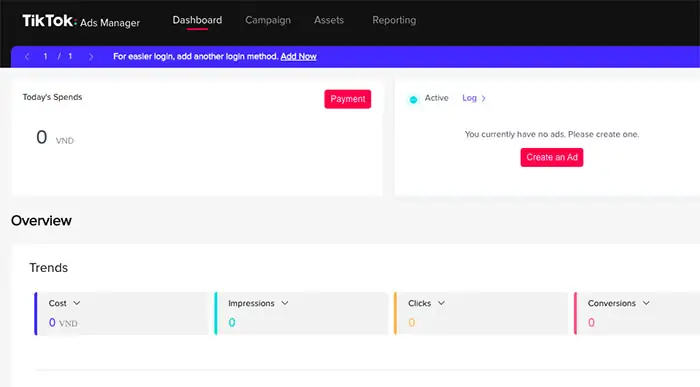Click the Add Now link
The width and height of the screenshot is (700, 387).
tap(298, 57)
